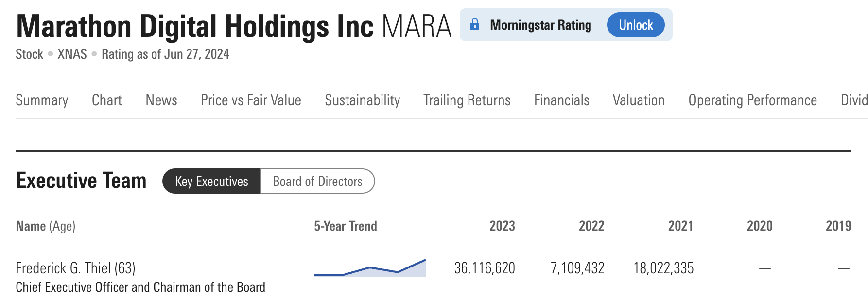Click the 2022 compensation value 7,109,432

click(577, 268)
